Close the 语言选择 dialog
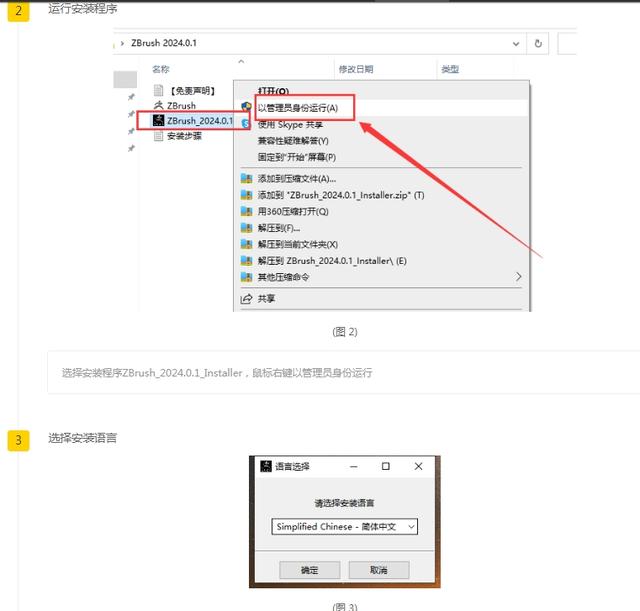Image resolution: width=640 pixels, height=611 pixels. [x=418, y=466]
